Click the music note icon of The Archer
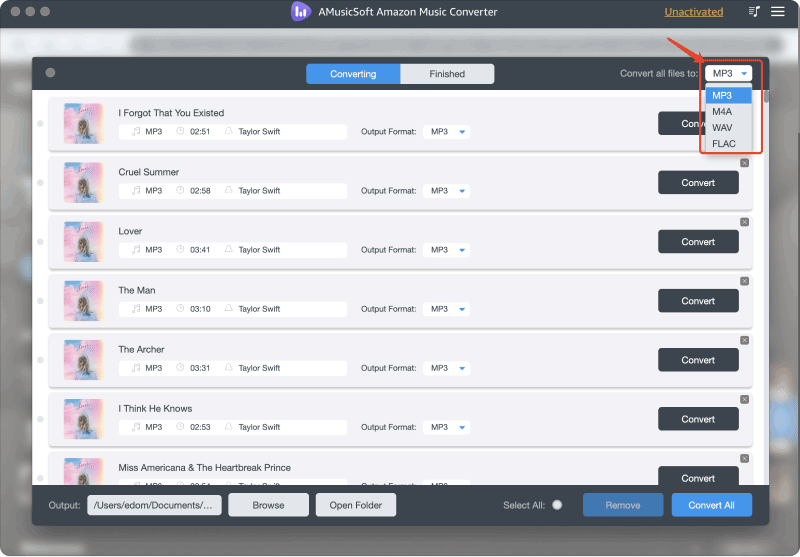This screenshot has height=557, width=800. [x=136, y=368]
